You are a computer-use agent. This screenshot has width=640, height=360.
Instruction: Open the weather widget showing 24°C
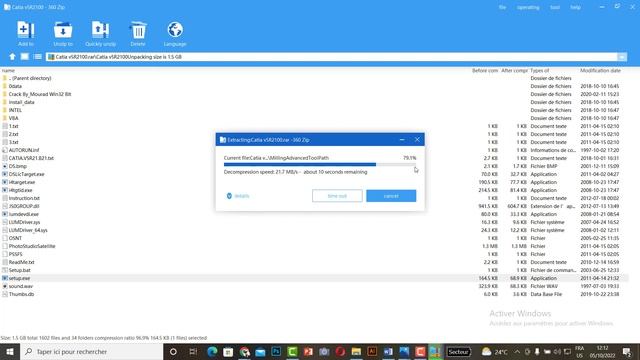point(495,351)
